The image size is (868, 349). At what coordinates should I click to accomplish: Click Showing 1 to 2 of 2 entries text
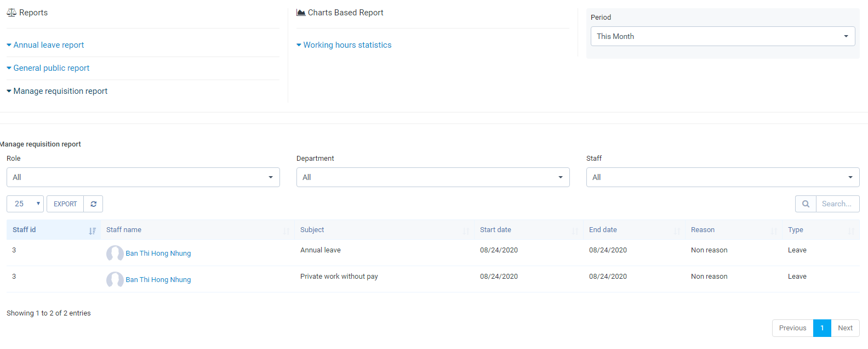click(49, 313)
